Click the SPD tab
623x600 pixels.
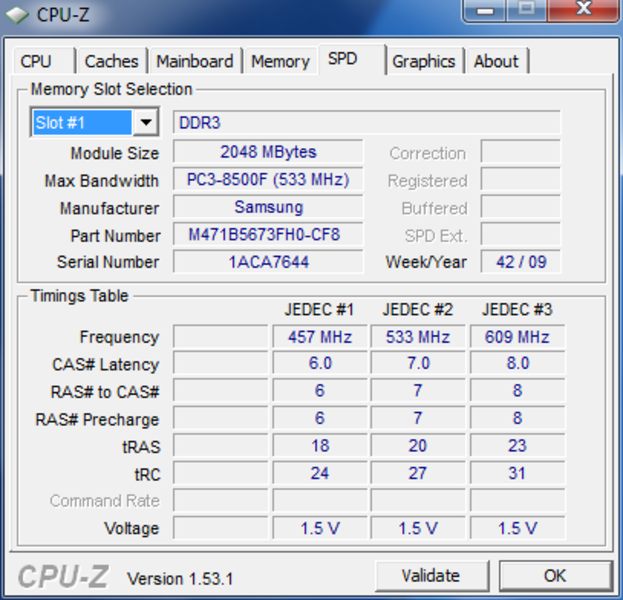point(343,59)
